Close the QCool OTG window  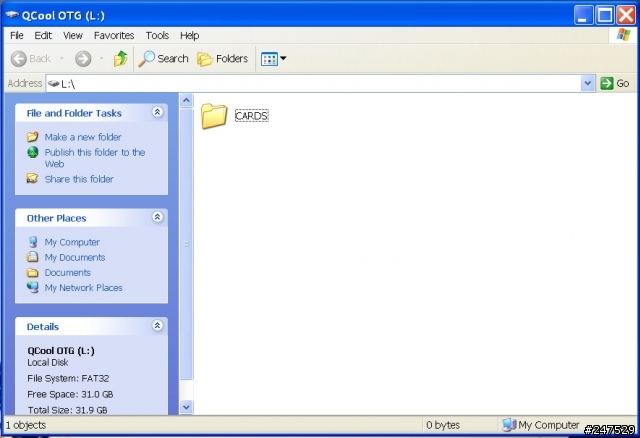[626, 15]
